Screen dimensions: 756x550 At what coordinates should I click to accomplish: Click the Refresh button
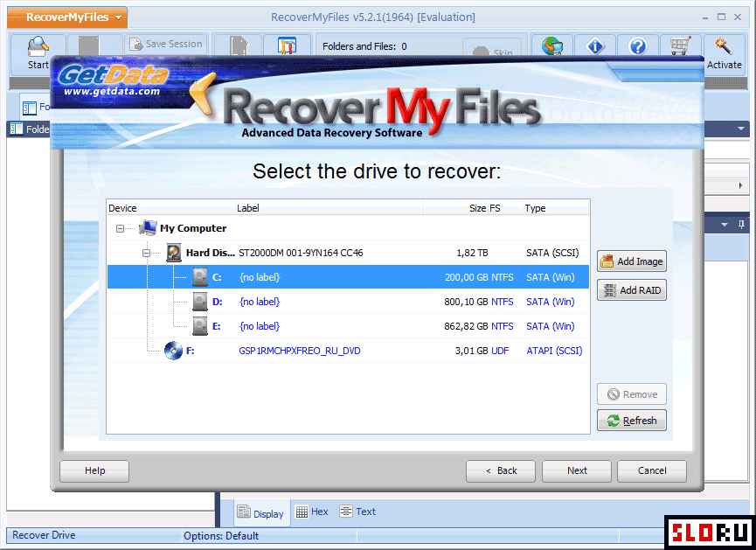(632, 421)
